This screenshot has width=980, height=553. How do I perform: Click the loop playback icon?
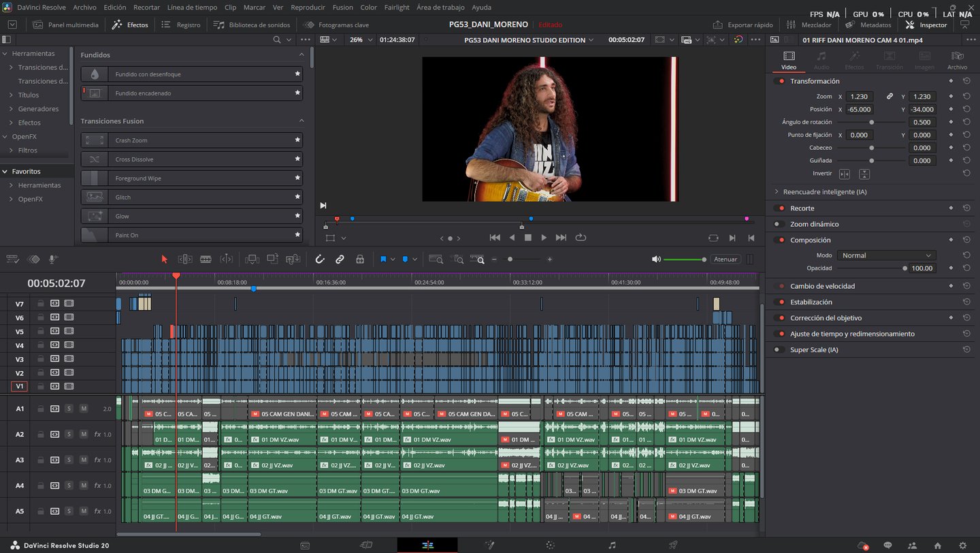[x=581, y=238]
